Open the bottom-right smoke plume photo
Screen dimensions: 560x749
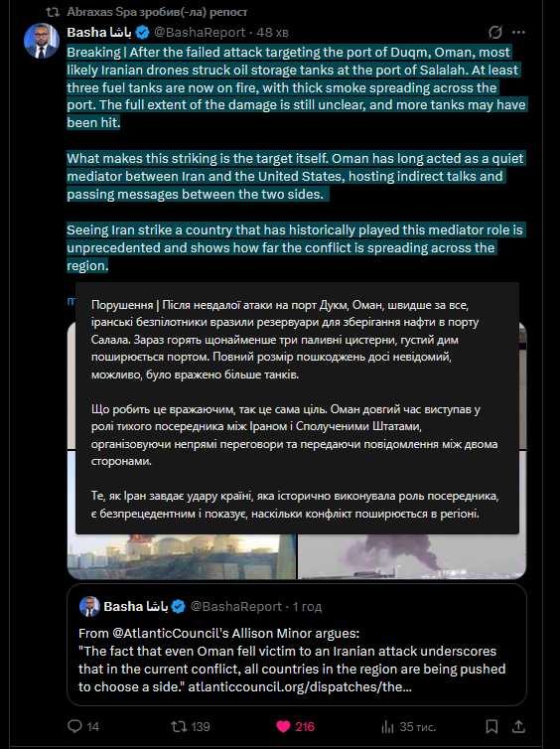click(412, 556)
